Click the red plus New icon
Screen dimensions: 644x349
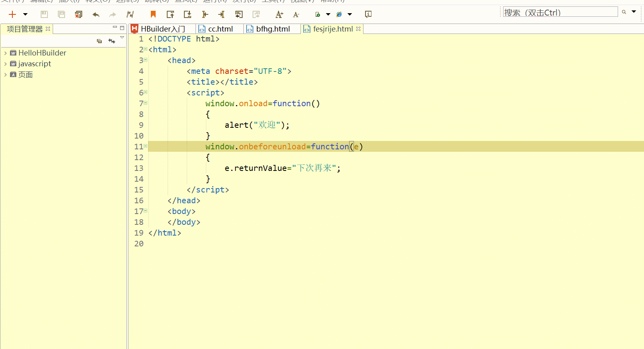pyautogui.click(x=12, y=14)
